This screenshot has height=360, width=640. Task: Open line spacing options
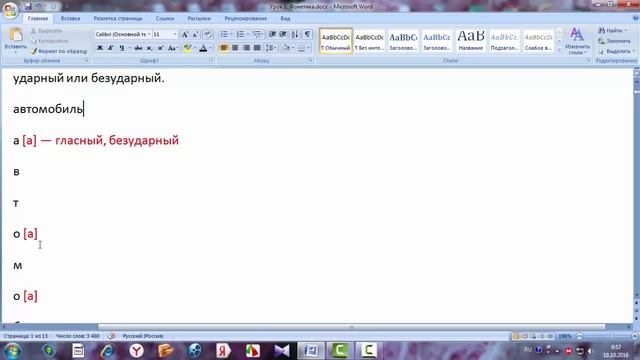pyautogui.click(x=271, y=48)
